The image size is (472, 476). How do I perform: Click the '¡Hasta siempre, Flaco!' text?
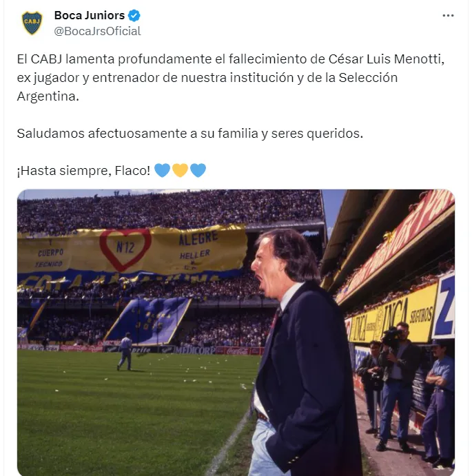click(x=83, y=171)
